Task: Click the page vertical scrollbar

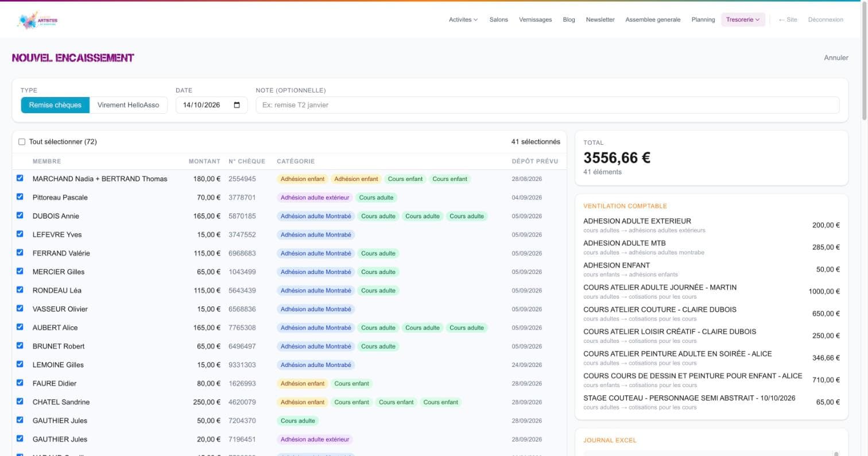Action: pyautogui.click(x=865, y=60)
